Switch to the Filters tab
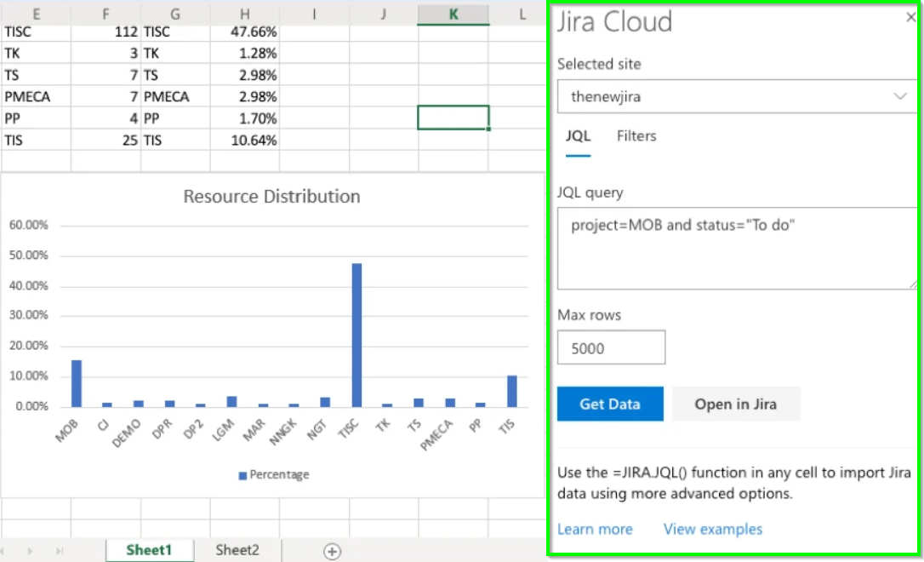 636,136
